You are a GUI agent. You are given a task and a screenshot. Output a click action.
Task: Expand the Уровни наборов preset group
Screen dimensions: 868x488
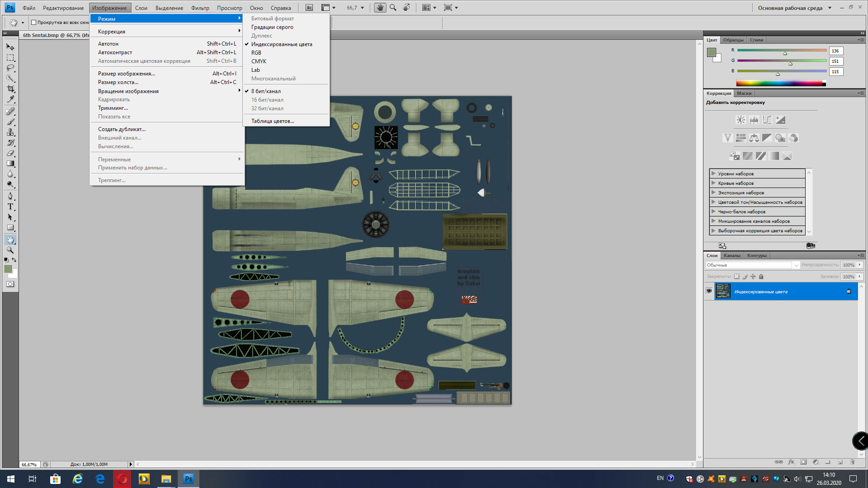coord(713,174)
